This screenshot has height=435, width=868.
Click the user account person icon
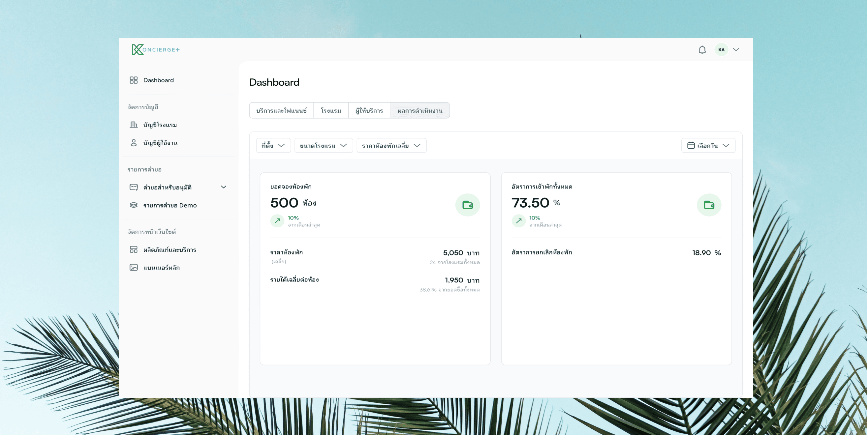[134, 143]
